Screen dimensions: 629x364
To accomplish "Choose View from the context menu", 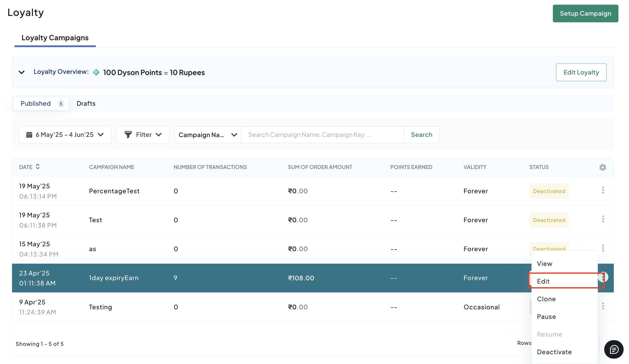I will (x=564, y=263).
